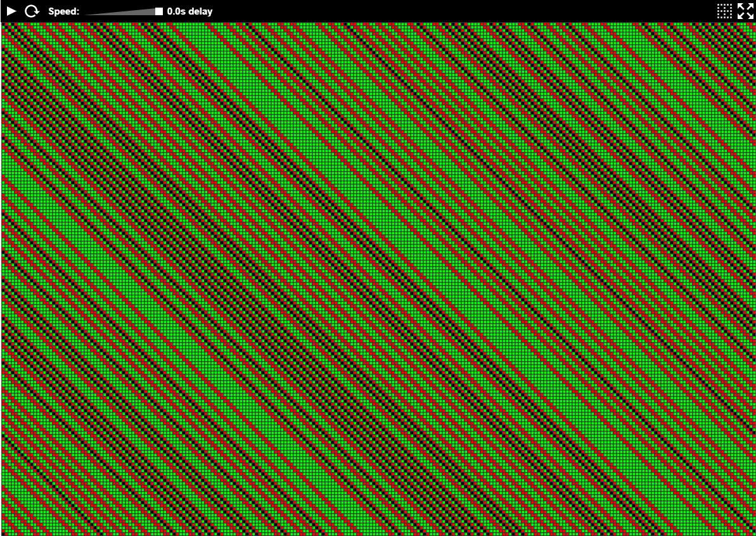Click the bottom-right corner cell of the grid

(x=752, y=532)
